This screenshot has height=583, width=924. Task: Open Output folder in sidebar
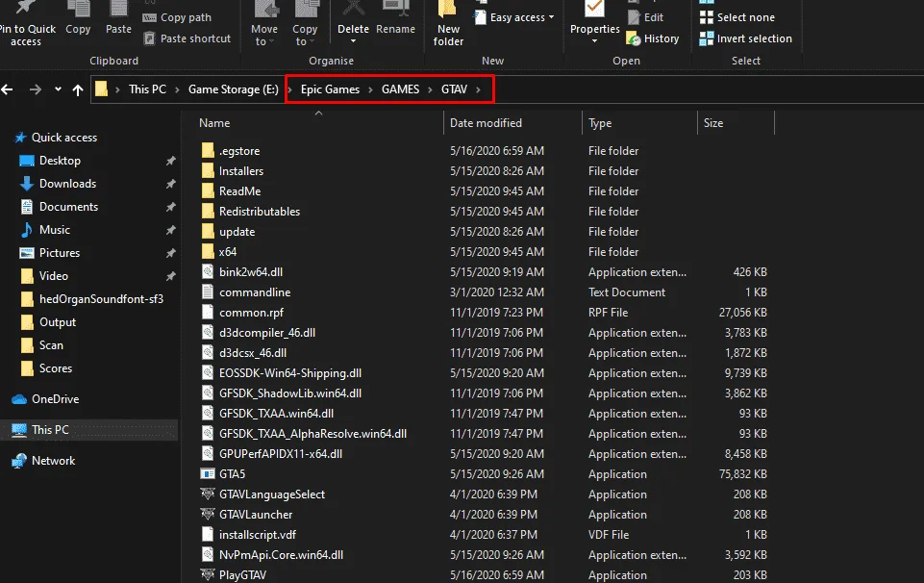tap(57, 322)
